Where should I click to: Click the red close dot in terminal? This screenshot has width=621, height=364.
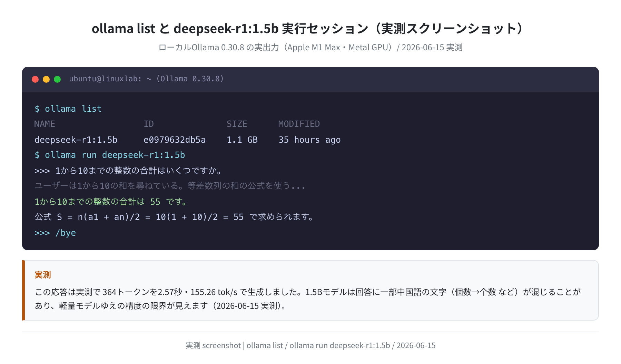[35, 79]
